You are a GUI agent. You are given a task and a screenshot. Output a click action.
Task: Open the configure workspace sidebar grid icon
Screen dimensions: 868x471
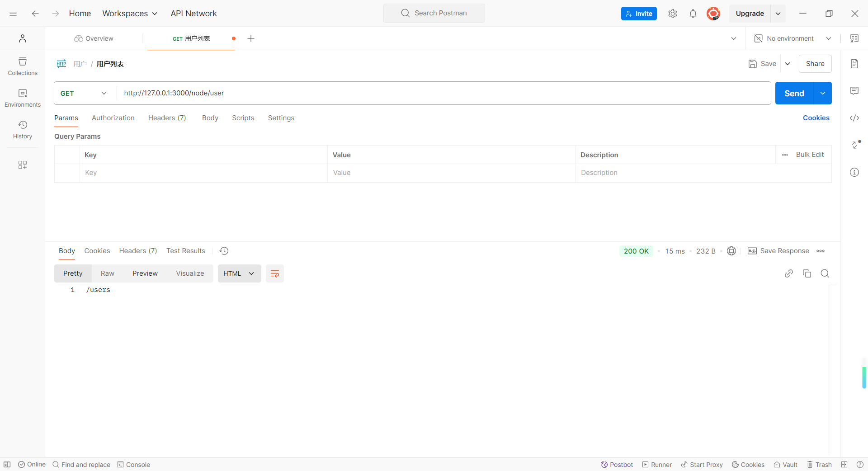(23, 165)
